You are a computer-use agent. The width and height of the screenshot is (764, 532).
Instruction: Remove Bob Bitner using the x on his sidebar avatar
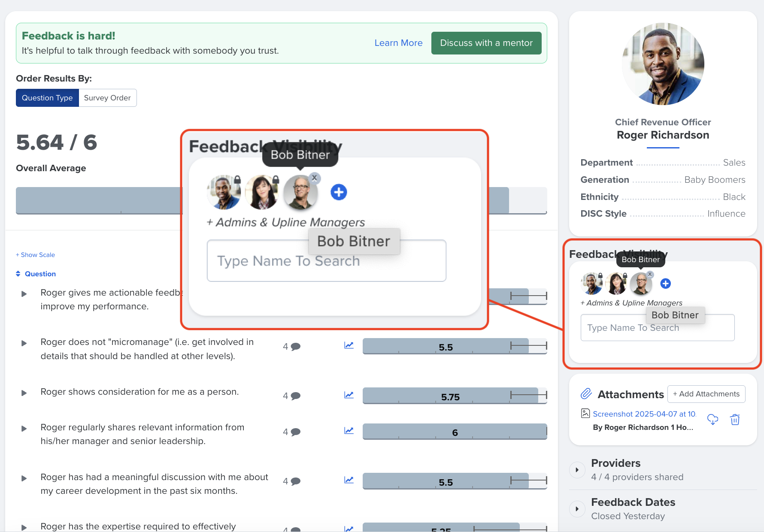pos(650,274)
